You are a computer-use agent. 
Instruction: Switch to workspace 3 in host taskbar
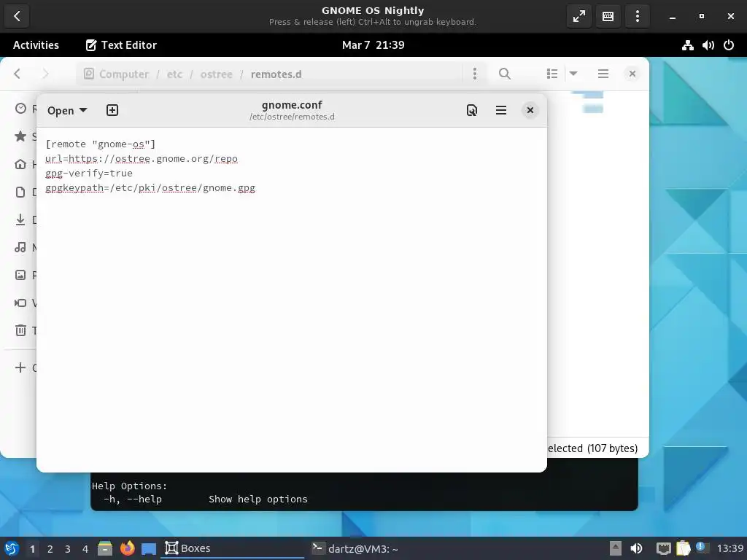[x=68, y=549]
